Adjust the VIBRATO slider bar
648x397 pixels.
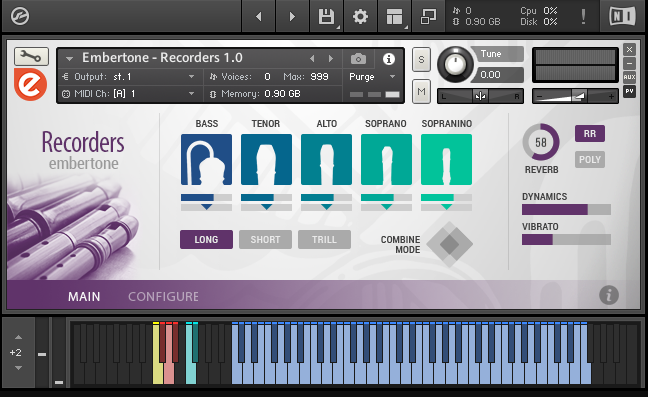point(566,240)
